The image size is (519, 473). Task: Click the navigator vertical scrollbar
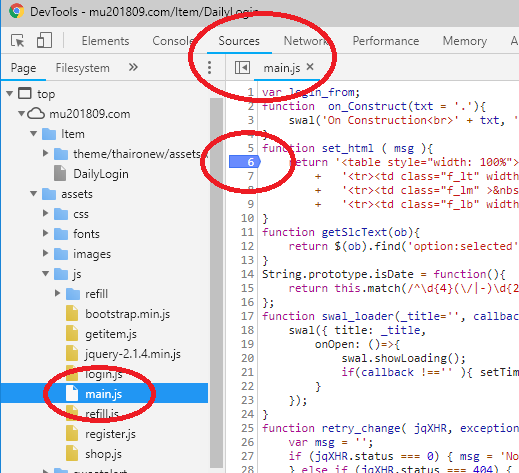pyautogui.click(x=217, y=283)
